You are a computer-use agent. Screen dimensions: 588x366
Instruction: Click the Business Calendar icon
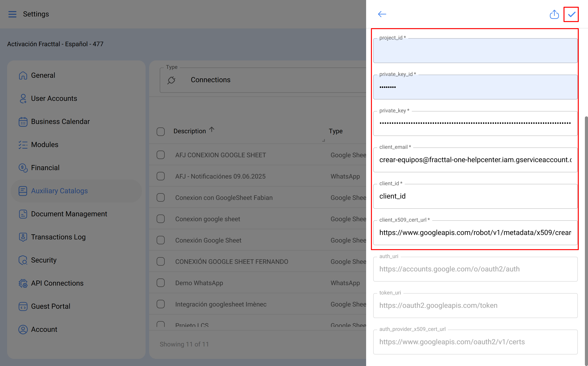(23, 121)
